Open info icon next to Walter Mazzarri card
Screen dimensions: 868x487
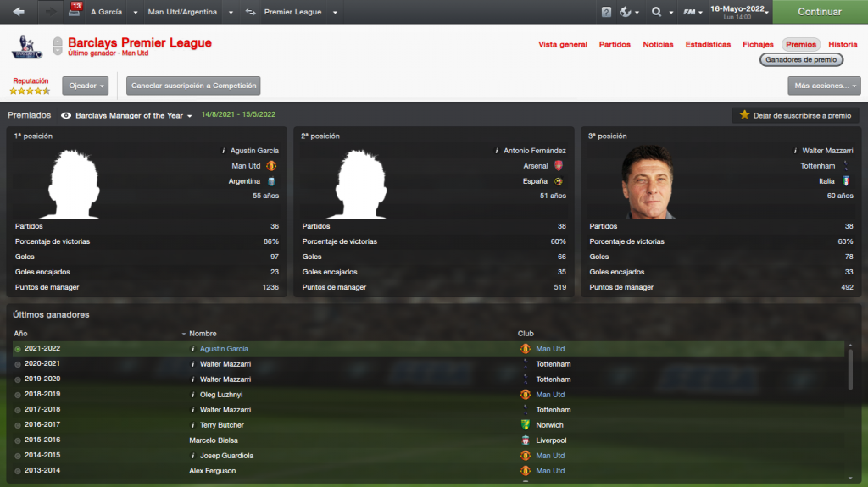(x=795, y=151)
